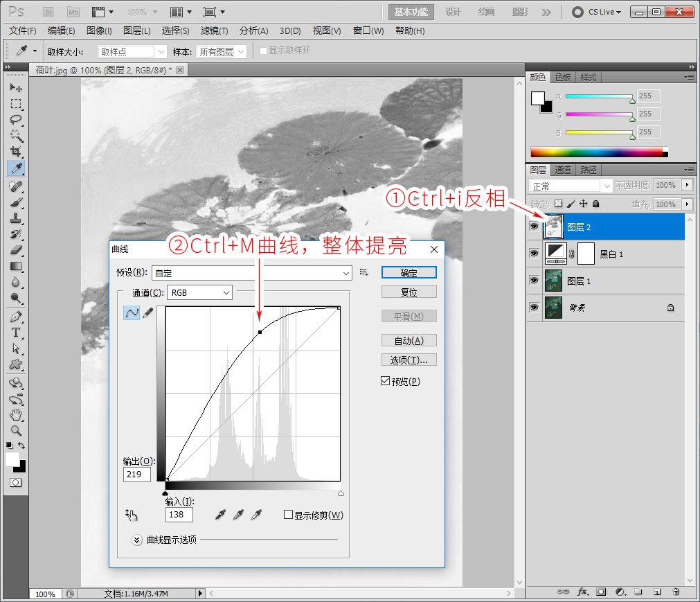Select the Eyedropper tool in toolbox
The image size is (700, 602).
[x=16, y=168]
